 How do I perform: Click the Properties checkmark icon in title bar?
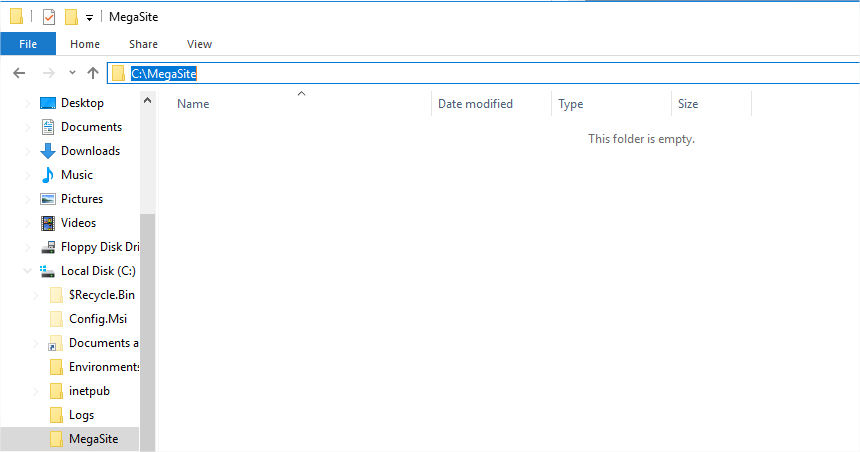(48, 17)
